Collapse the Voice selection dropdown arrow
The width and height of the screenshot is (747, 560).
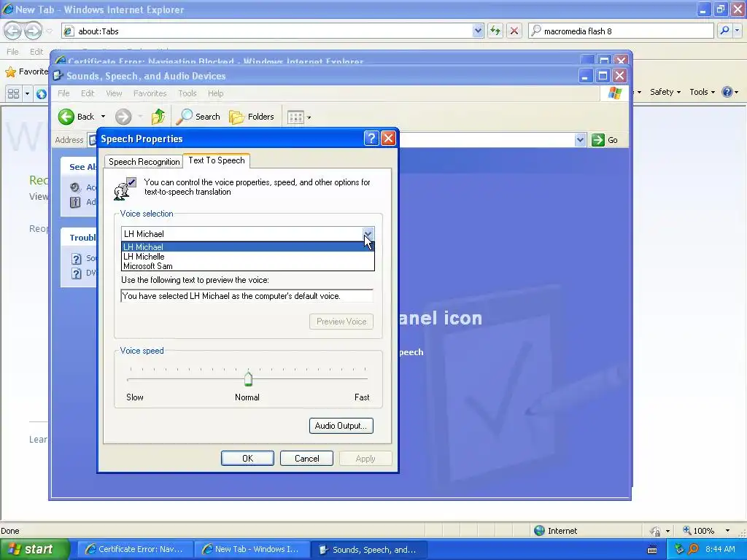click(x=368, y=234)
